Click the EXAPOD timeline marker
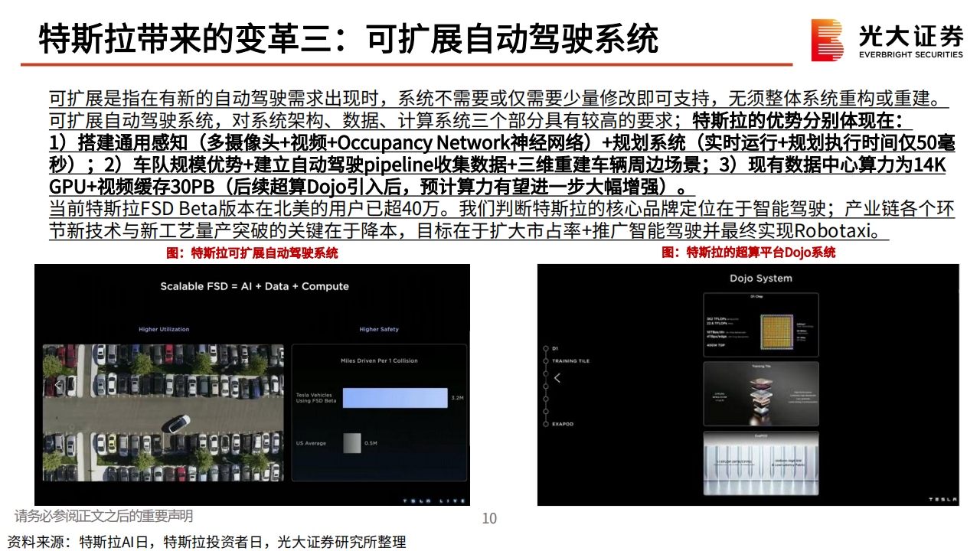Screen dimensions: 980x551 point(544,424)
